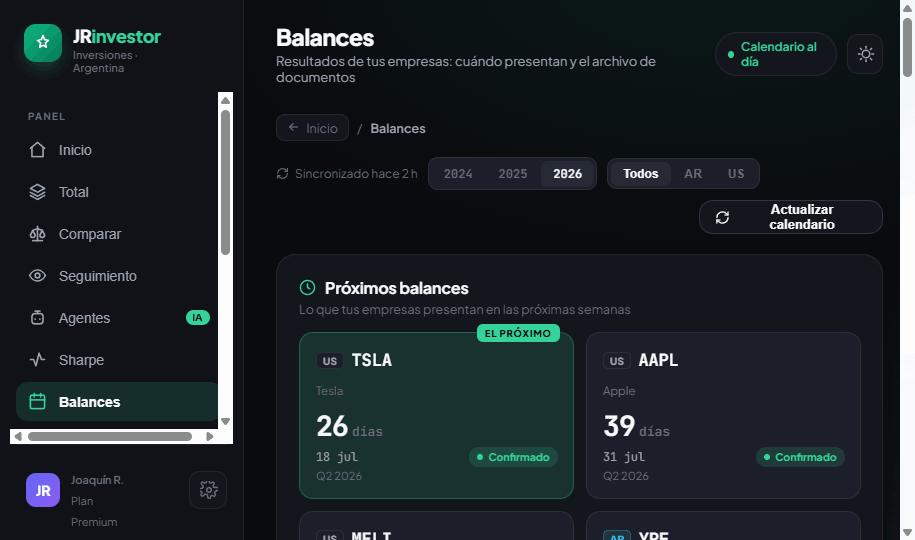Click the sidebar horizontal scrollbar right arrow

point(209,437)
